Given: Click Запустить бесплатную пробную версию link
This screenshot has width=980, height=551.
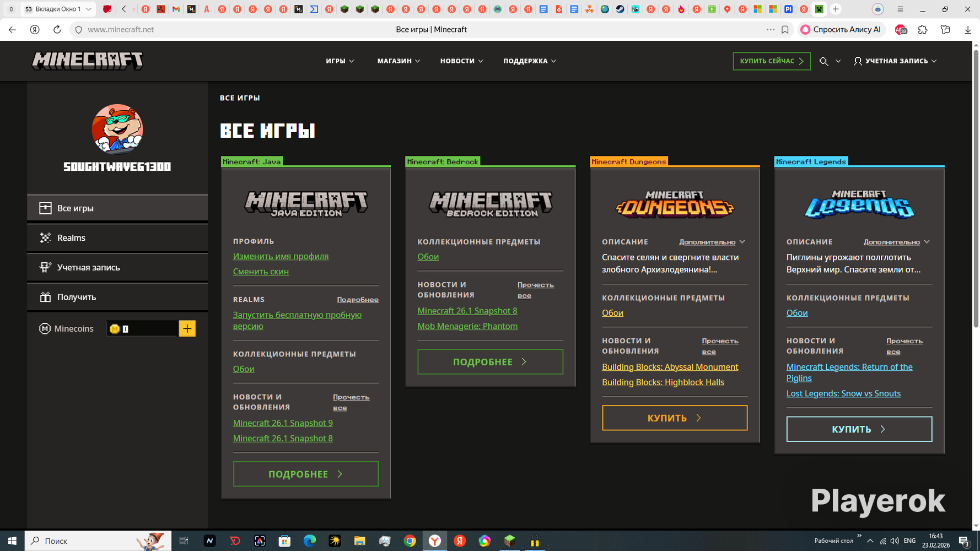Looking at the screenshot, I should pyautogui.click(x=297, y=320).
